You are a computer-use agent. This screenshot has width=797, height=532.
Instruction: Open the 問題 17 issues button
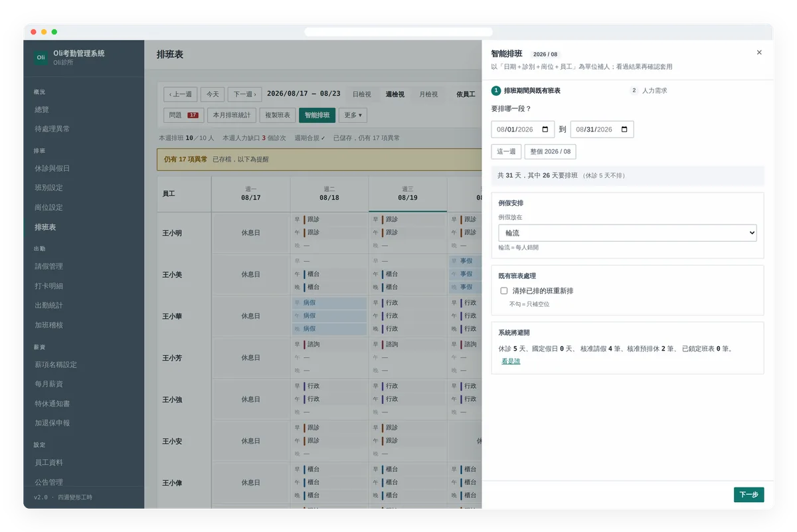[x=184, y=115]
